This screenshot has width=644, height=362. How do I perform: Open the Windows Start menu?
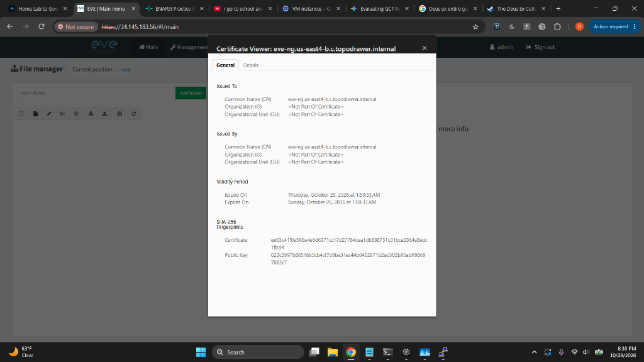coord(201,352)
